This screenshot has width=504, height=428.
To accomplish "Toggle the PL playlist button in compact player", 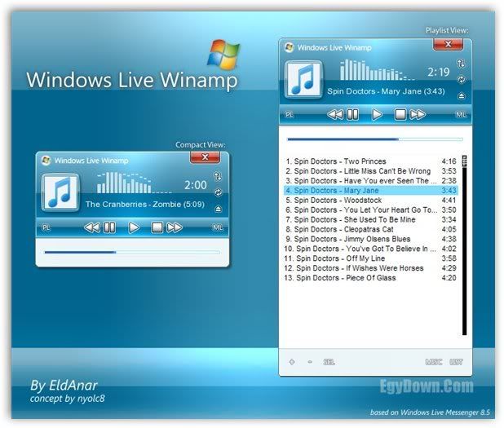I will [46, 227].
